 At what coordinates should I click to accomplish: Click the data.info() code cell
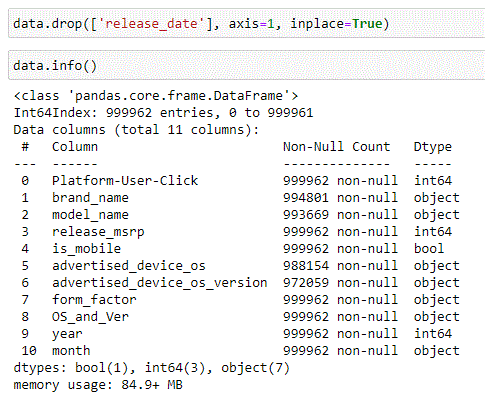(246, 65)
